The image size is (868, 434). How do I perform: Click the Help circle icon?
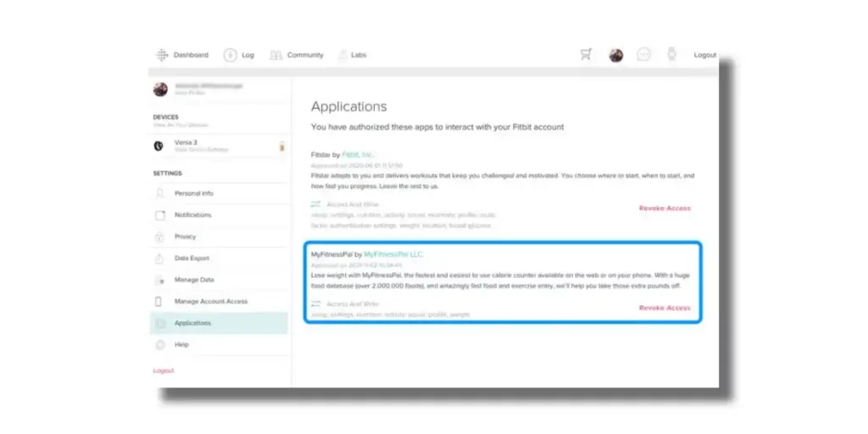[160, 345]
